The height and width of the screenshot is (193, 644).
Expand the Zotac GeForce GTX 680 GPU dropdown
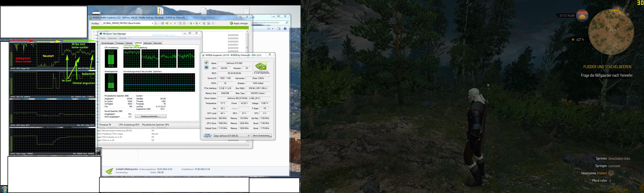coord(248,136)
